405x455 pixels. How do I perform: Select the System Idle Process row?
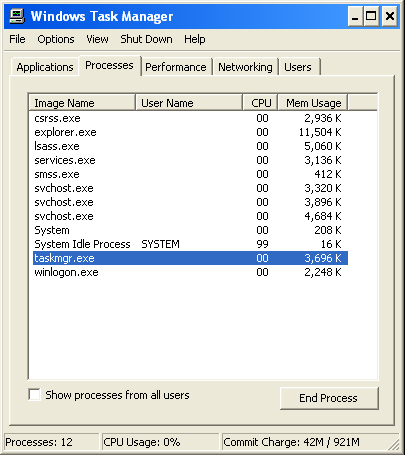tap(190, 244)
